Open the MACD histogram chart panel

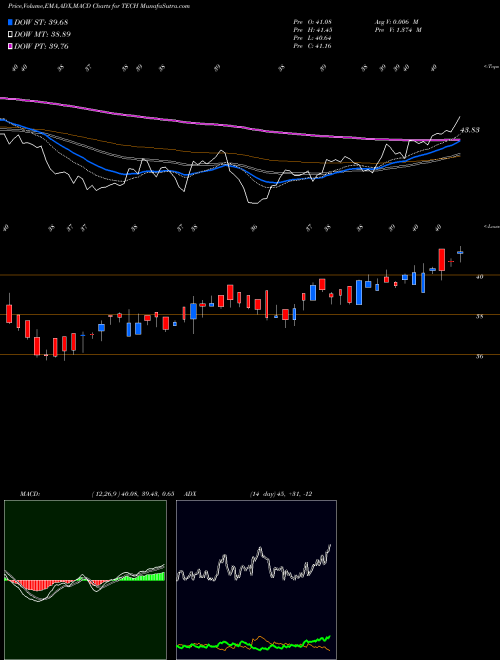click(x=85, y=580)
